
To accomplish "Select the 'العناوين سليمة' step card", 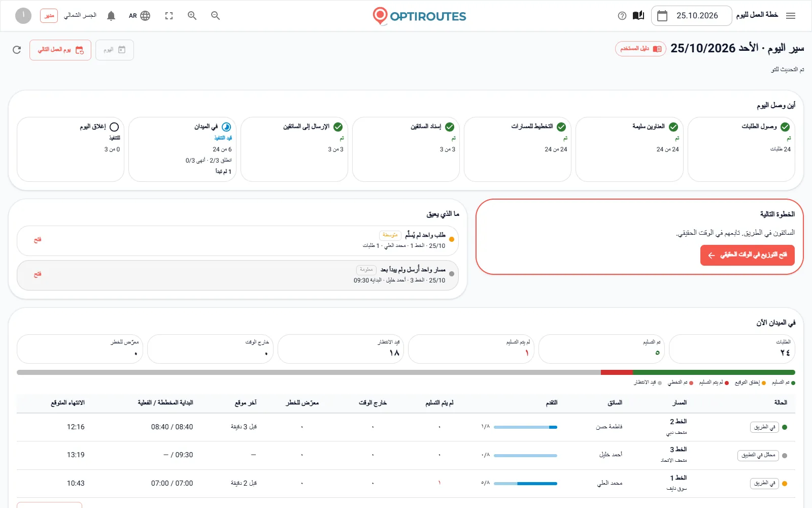I will [629, 149].
